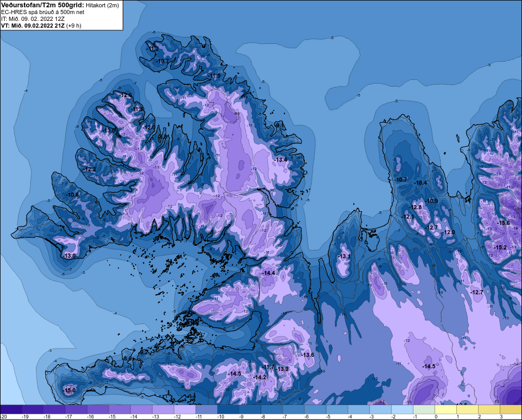Click the -13.1 temperature label
The width and height of the screenshot is (522, 420).
(344, 256)
